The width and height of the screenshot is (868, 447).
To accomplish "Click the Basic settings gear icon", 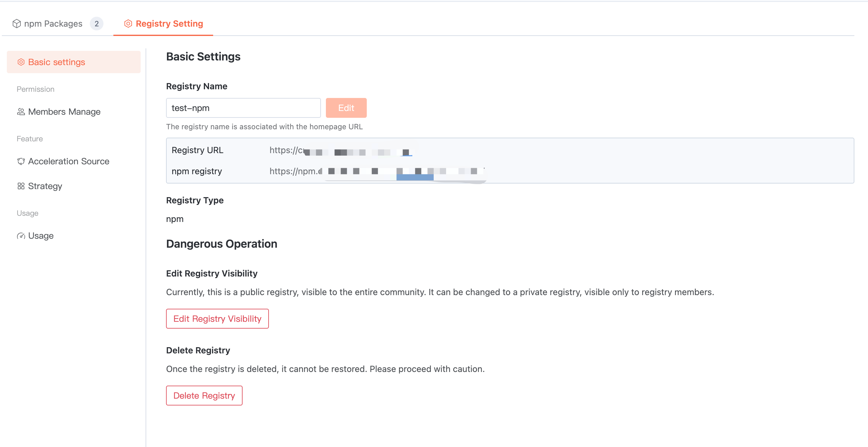I will (x=21, y=62).
